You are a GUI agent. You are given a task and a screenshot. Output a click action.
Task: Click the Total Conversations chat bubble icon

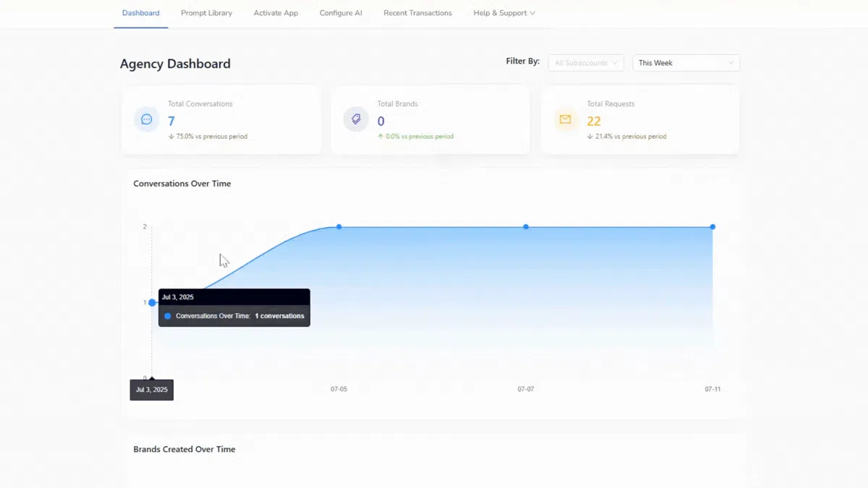tap(147, 119)
